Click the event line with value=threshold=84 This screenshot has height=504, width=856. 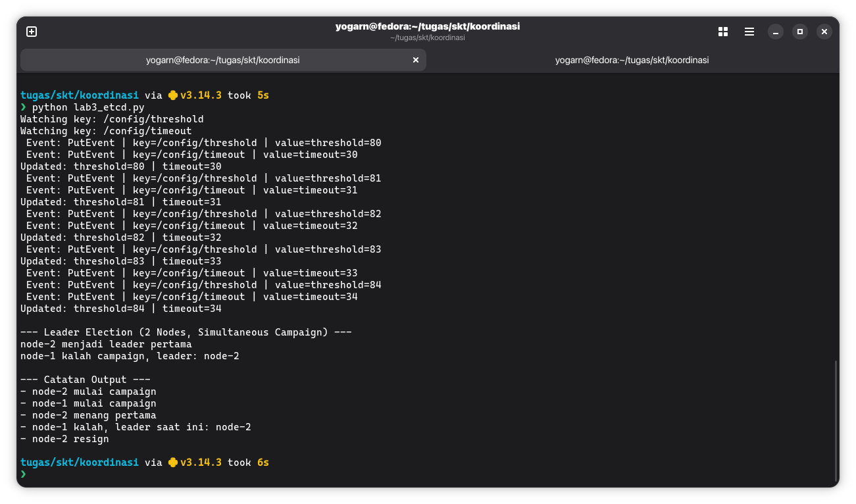204,285
